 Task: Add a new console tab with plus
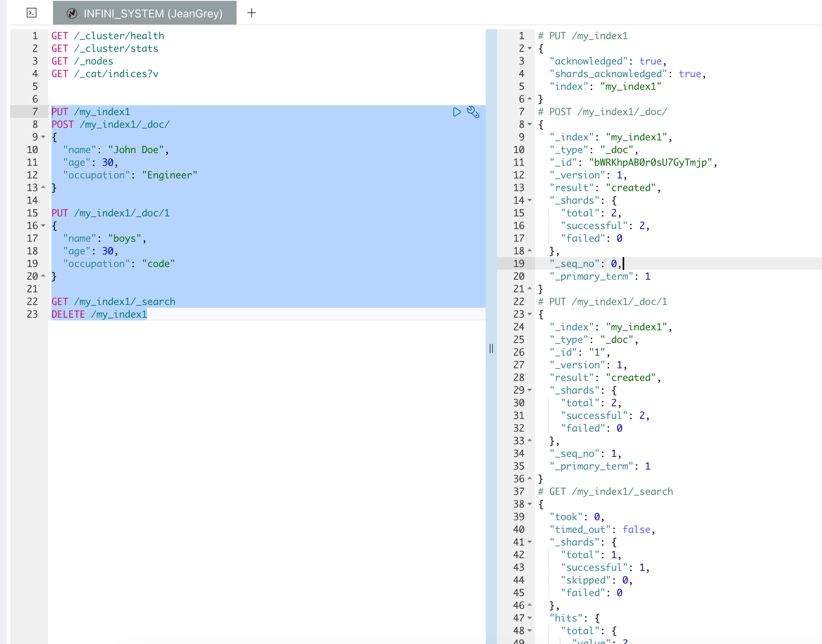tap(252, 13)
